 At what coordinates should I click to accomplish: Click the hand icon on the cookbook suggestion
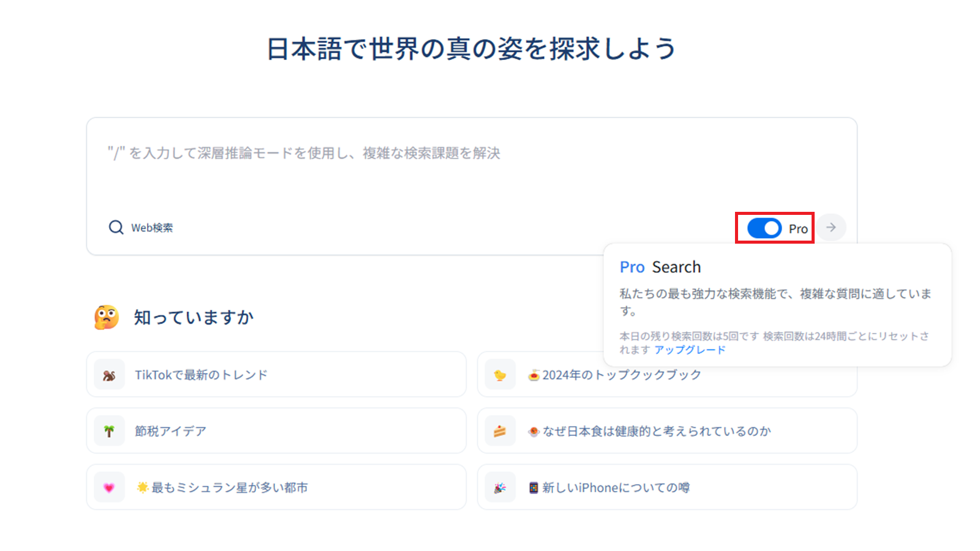pos(500,374)
